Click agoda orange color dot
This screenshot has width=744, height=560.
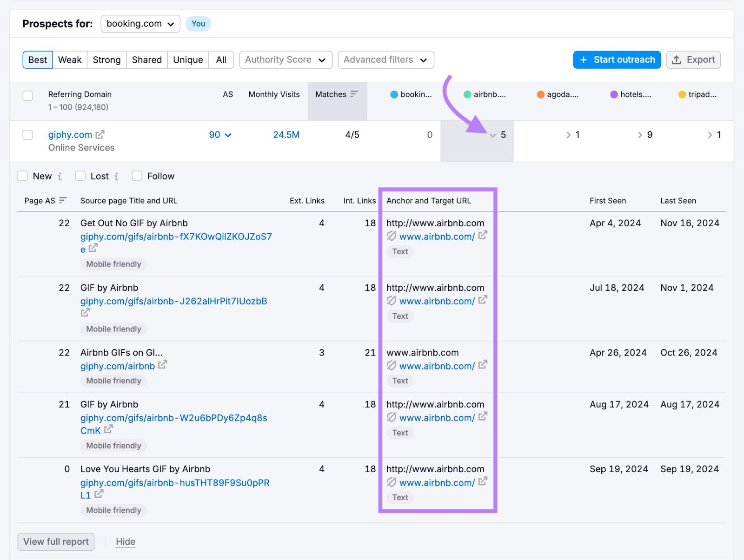click(x=540, y=94)
